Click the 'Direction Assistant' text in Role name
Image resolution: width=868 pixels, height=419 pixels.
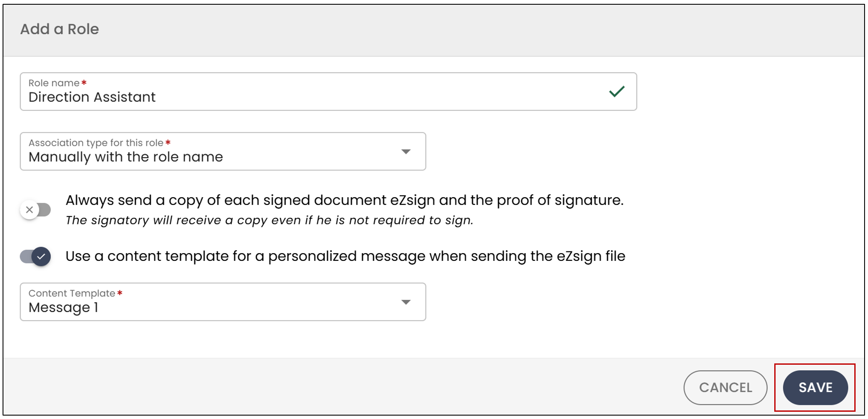(92, 97)
